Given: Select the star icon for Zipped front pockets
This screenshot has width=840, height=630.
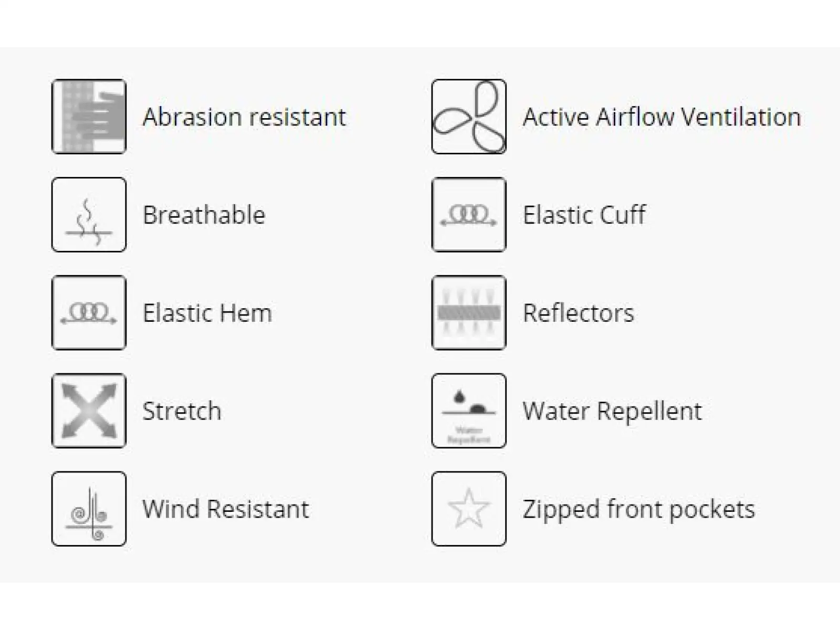Looking at the screenshot, I should tap(469, 509).
